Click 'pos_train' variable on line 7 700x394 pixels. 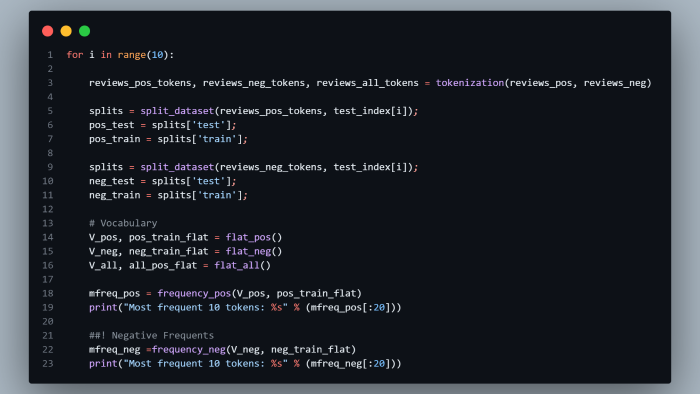114,139
